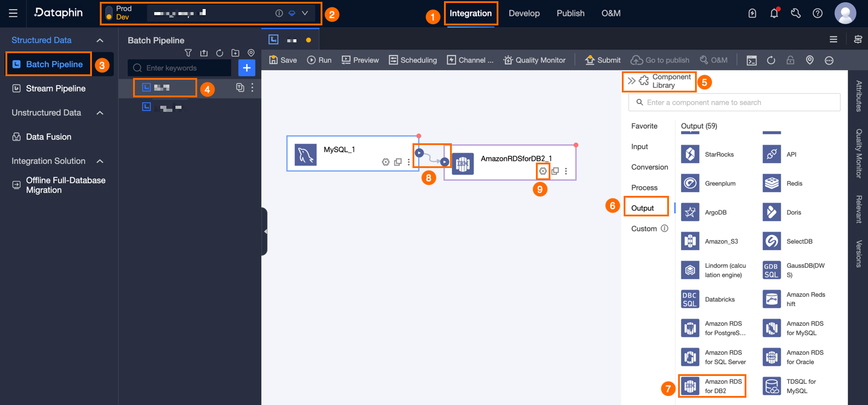Select the Output component category

[643, 208]
